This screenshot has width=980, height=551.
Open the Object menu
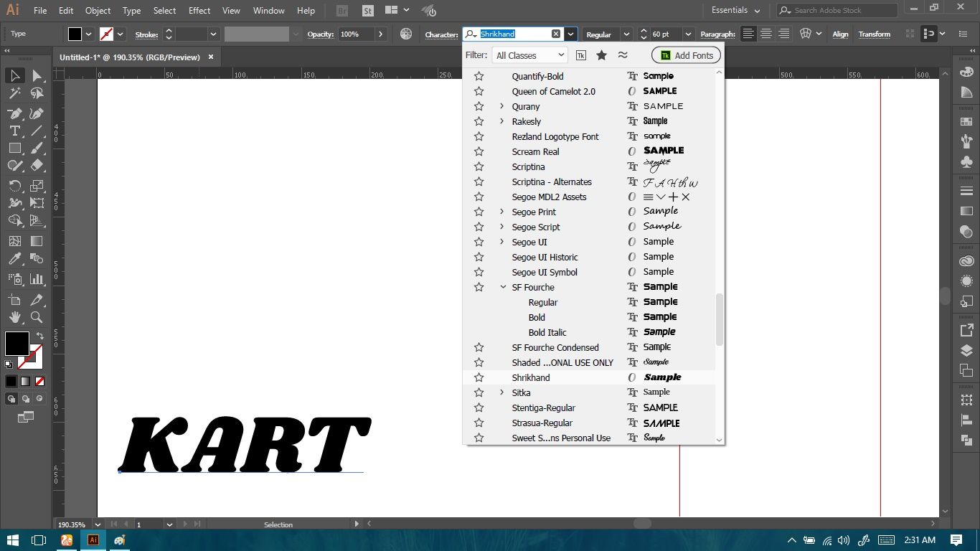98,11
